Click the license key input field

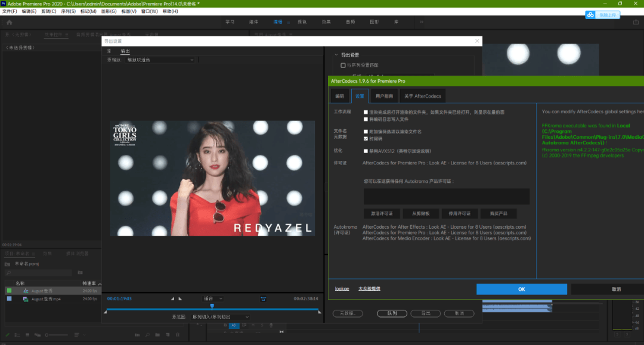446,197
